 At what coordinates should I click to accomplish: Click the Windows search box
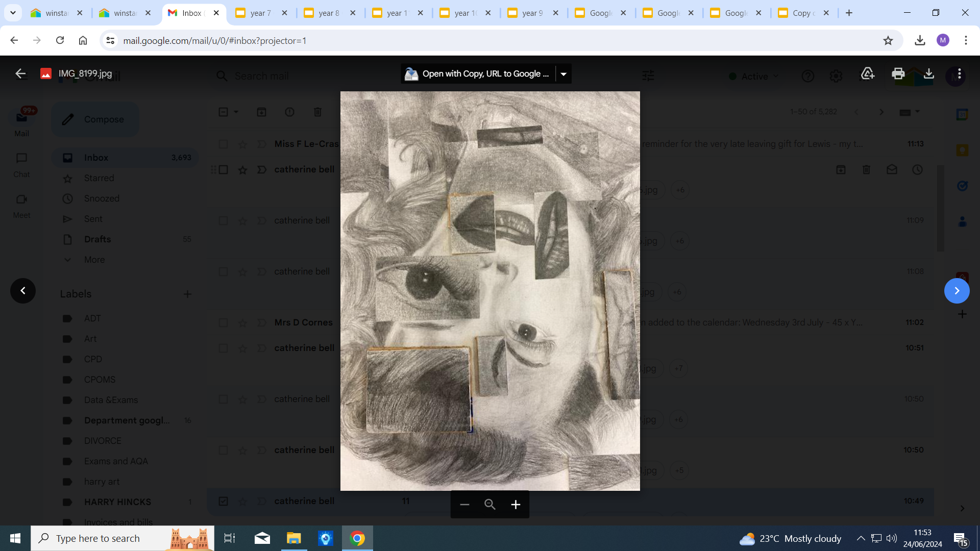(122, 538)
